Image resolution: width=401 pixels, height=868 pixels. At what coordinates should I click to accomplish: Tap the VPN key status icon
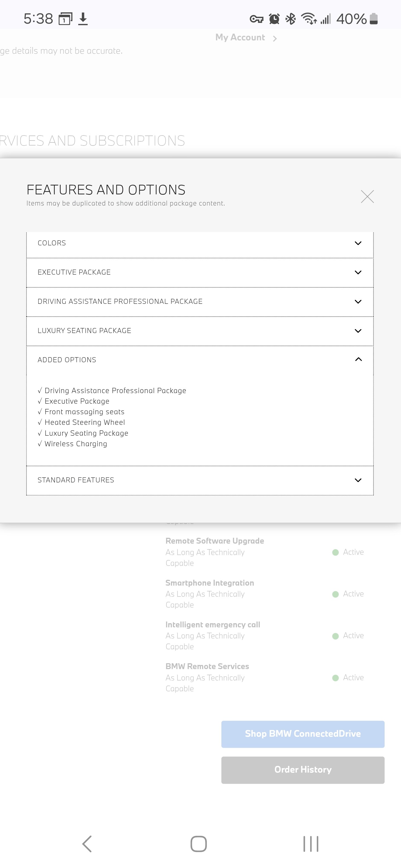(x=256, y=19)
